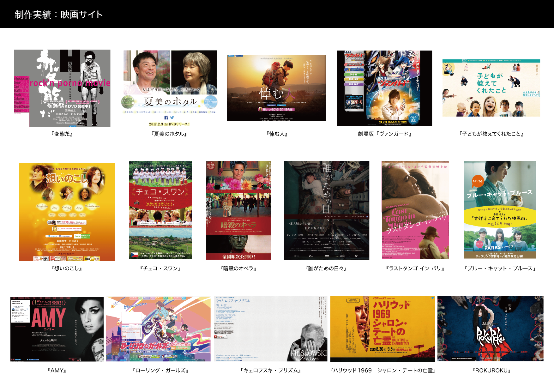
Task: Click the 制作実績：映画サイト page heading
Action: (59, 15)
